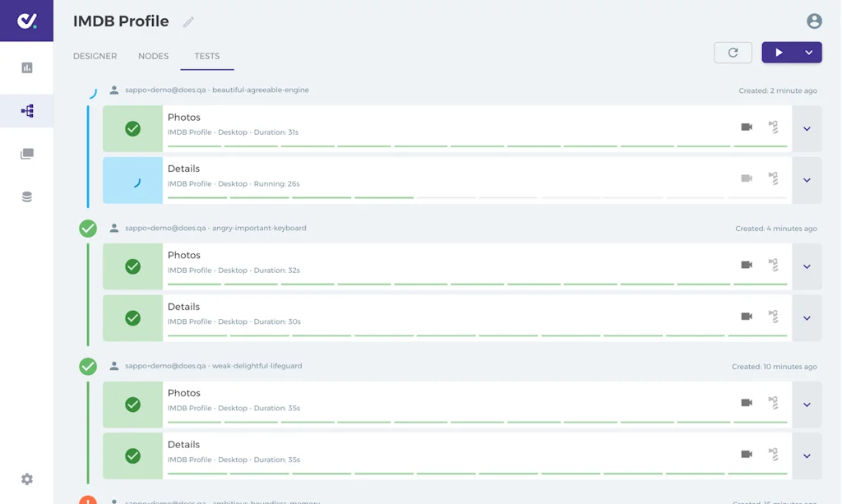Open the video recording of the Photos test
Image resolution: width=842 pixels, height=504 pixels.
click(747, 126)
